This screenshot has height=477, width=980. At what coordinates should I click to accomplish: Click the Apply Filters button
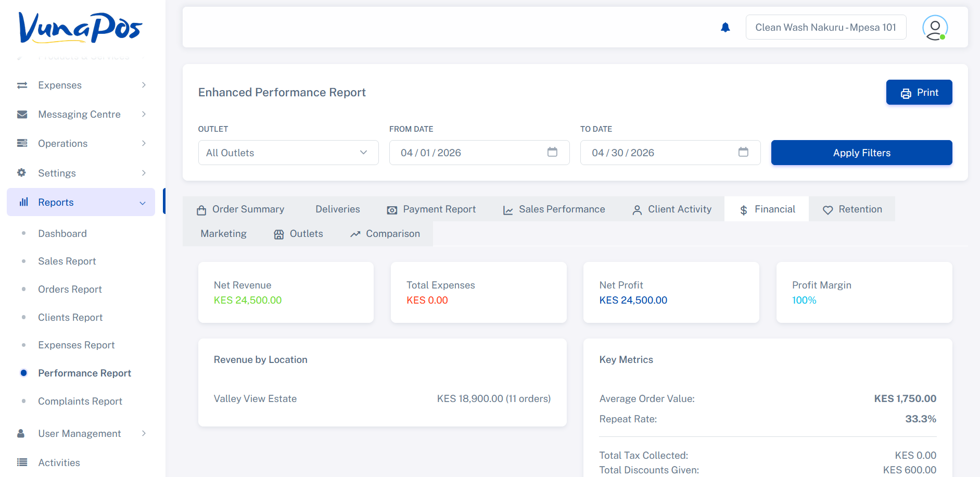click(861, 153)
